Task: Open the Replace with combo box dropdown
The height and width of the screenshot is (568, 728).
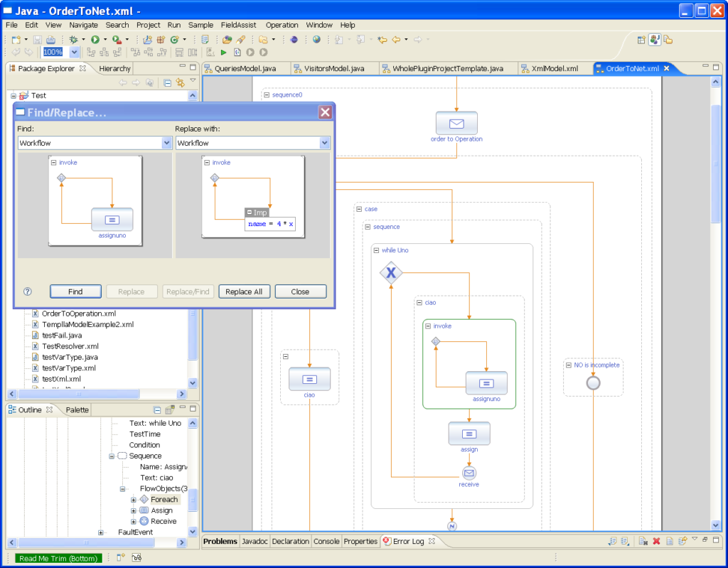Action: (x=324, y=143)
